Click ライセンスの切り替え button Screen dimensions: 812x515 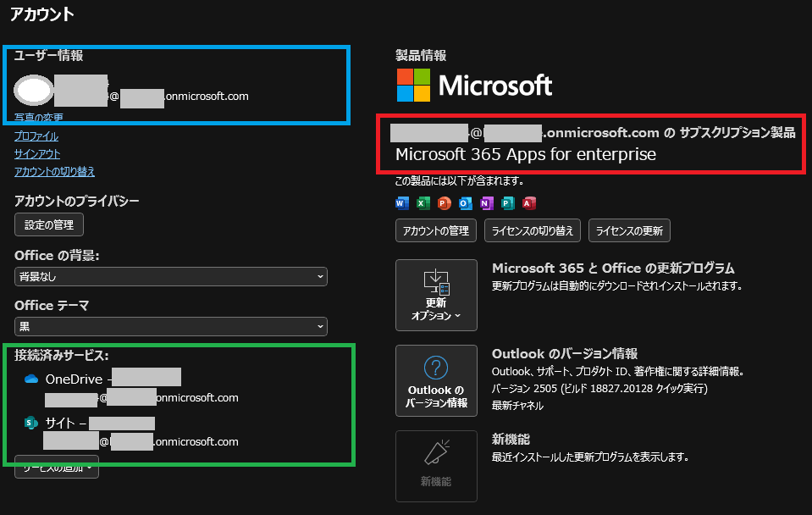coord(533,230)
